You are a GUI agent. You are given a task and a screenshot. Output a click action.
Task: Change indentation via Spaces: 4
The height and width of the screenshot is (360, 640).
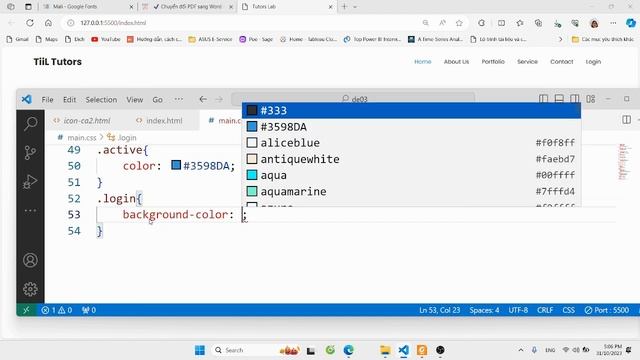[484, 310]
